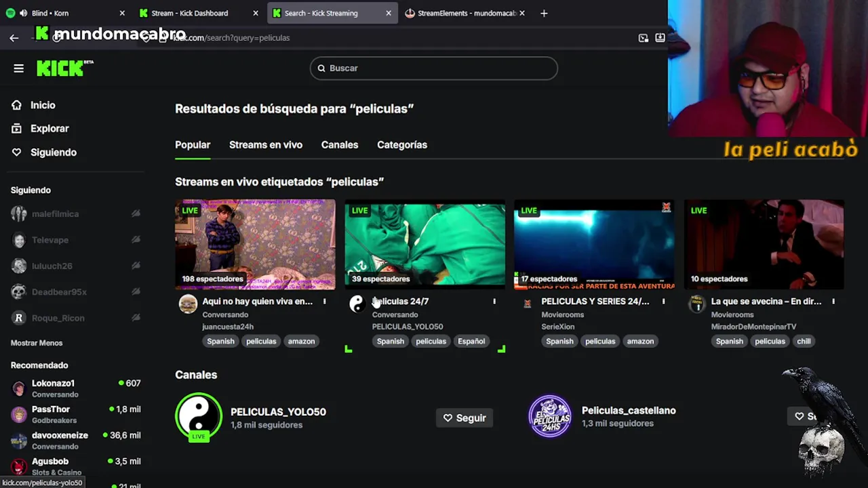Mute the Blind - Korn tab audio icon
Viewport: 868px width, 488px height.
pos(24,13)
